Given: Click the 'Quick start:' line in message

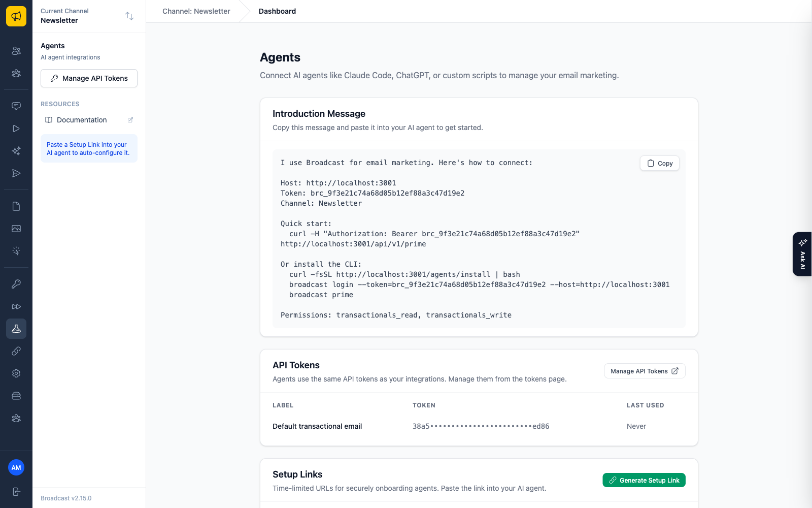Looking at the screenshot, I should [306, 224].
